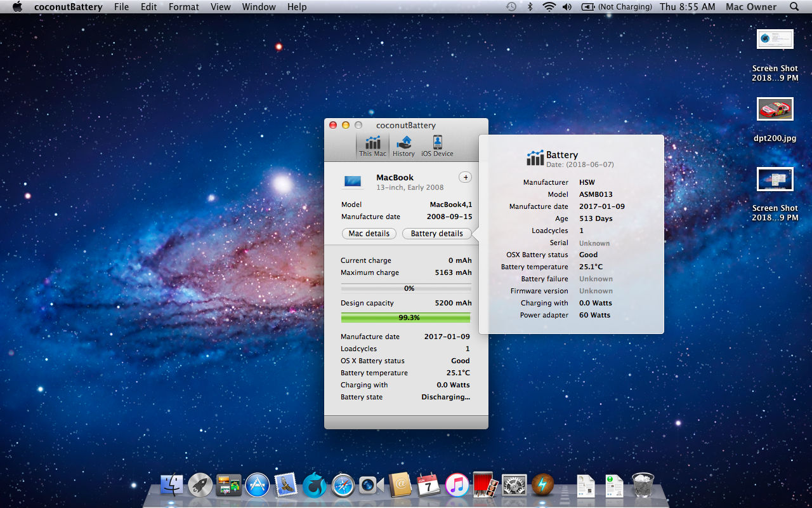Open the Window menu
Viewport: 812px width, 508px height.
click(x=258, y=6)
